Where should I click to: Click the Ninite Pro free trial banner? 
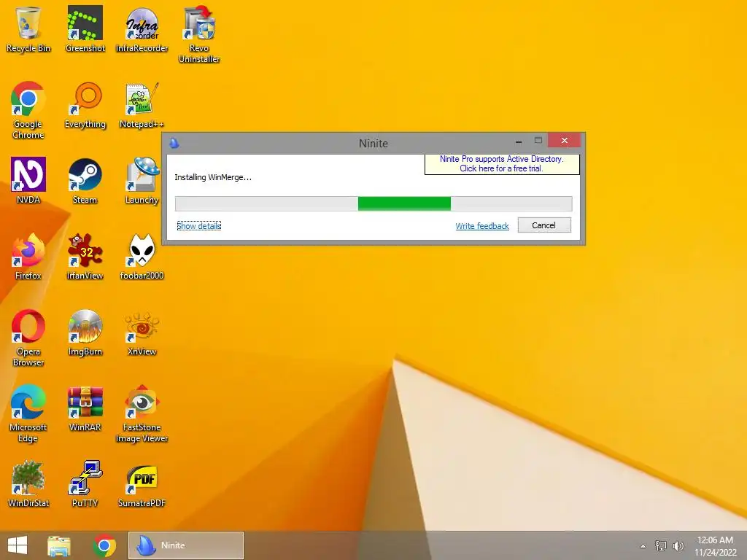pyautogui.click(x=502, y=163)
